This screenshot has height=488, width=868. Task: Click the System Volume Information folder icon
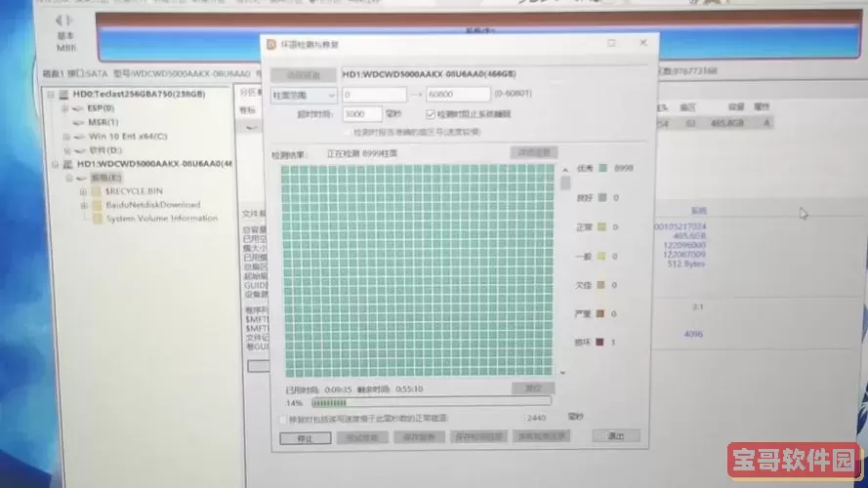(98, 219)
